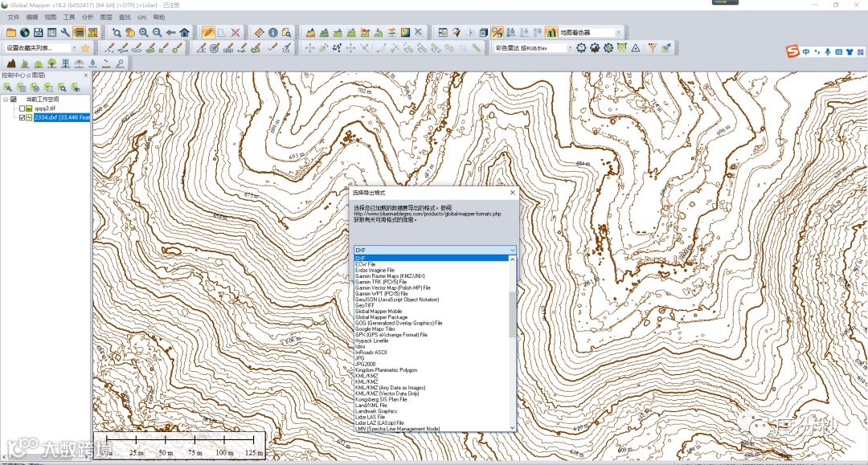Collapse the current workspace tree node
Screen dimensions: 868x465
pyautogui.click(x=5, y=100)
